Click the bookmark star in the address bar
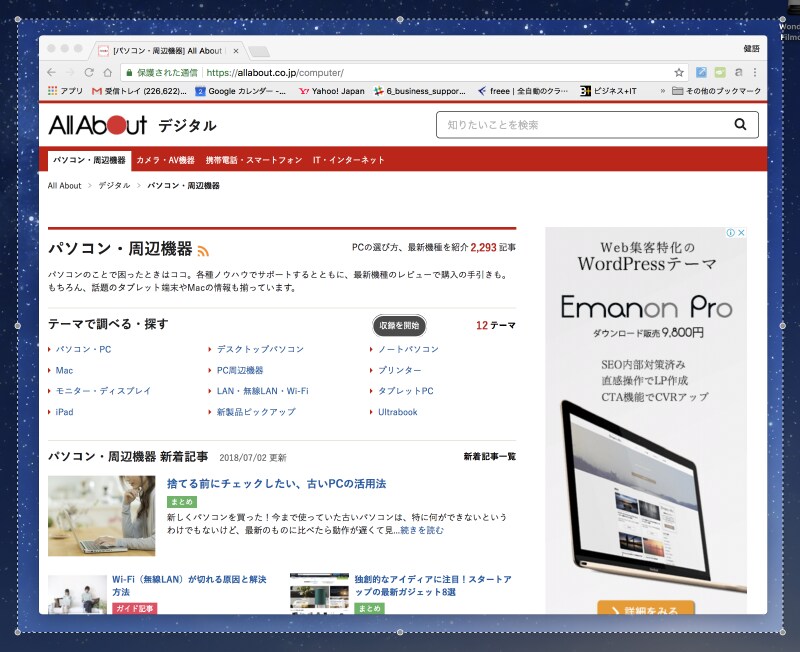This screenshot has height=652, width=800. [x=680, y=73]
